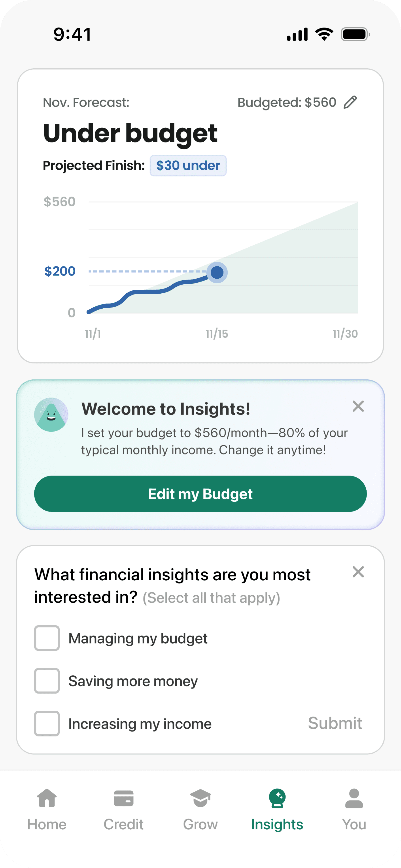Close the financial insights survey card
The image size is (401, 868).
[358, 572]
